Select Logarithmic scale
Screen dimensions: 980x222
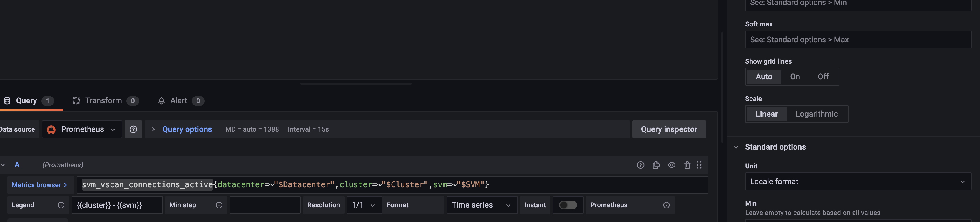pos(817,114)
